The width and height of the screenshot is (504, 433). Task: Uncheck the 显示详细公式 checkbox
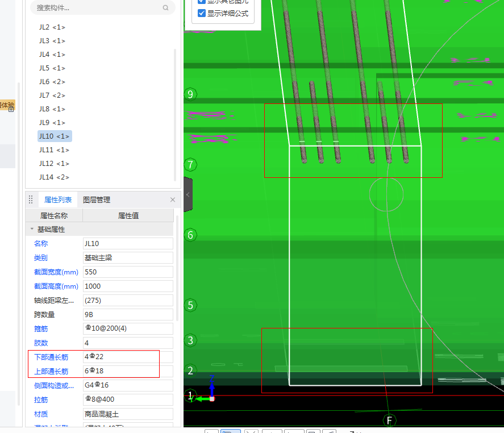[201, 13]
